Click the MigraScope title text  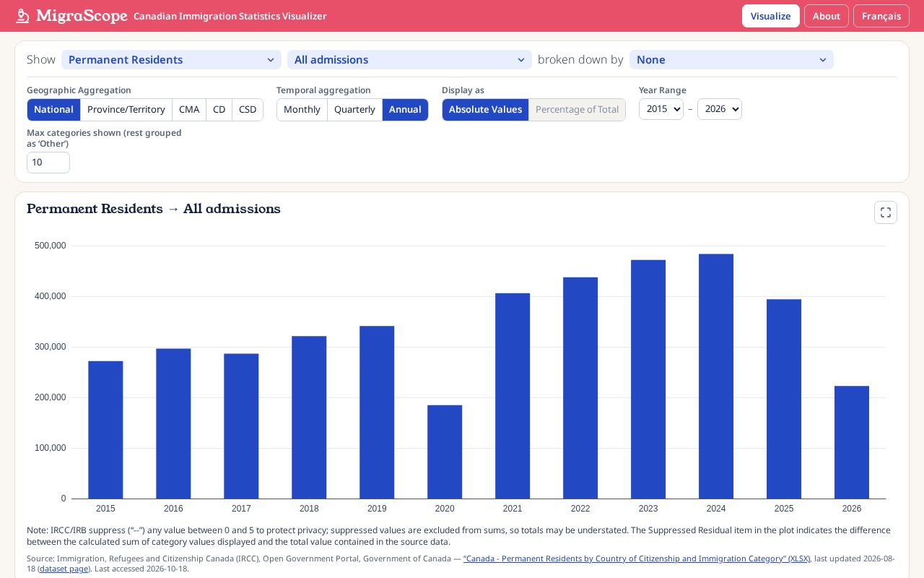pos(82,16)
